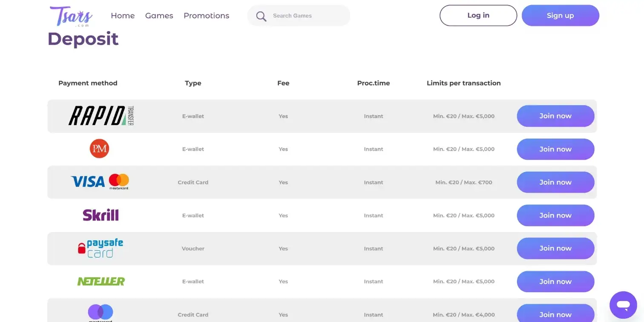Open the Games menu item
The height and width of the screenshot is (322, 644).
(159, 16)
